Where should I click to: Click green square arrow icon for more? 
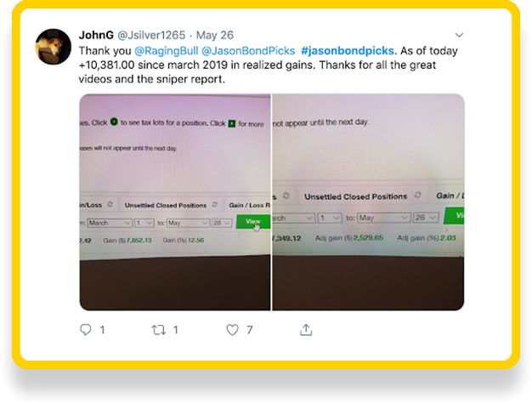tap(232, 123)
